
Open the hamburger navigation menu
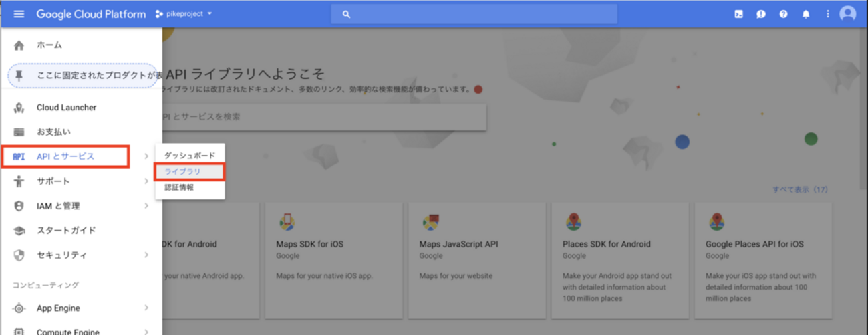[19, 13]
